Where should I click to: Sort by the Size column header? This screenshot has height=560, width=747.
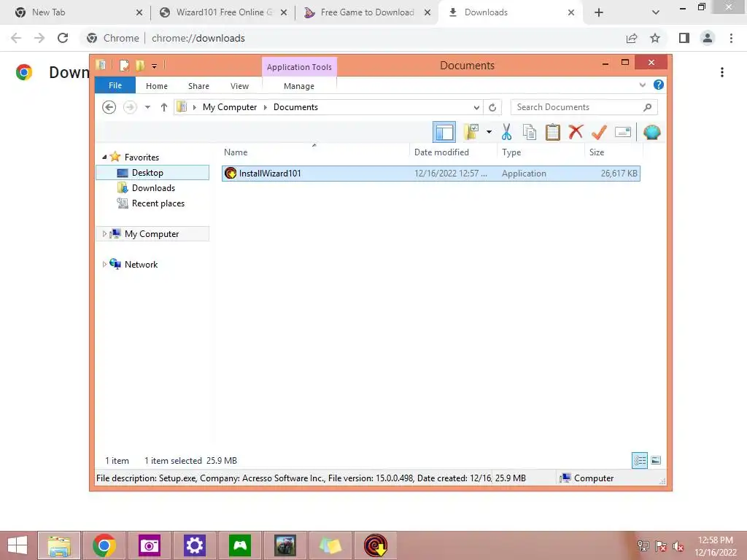614,152
